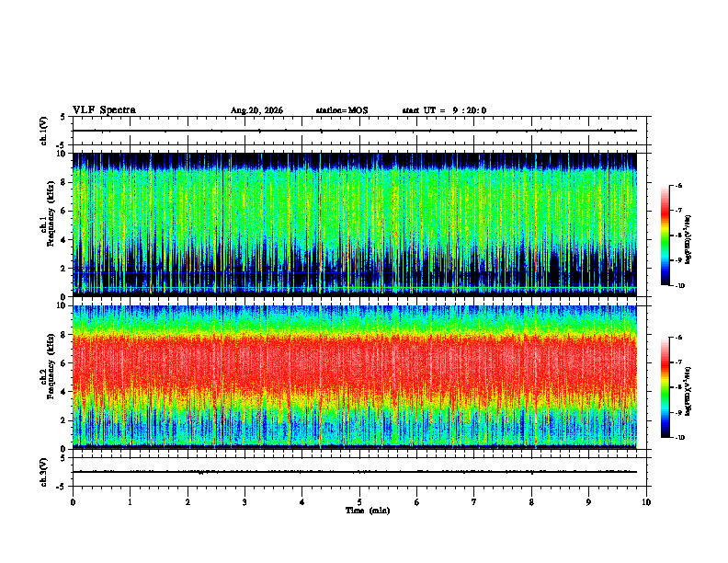Click the Time (min) axis label

coord(368,511)
